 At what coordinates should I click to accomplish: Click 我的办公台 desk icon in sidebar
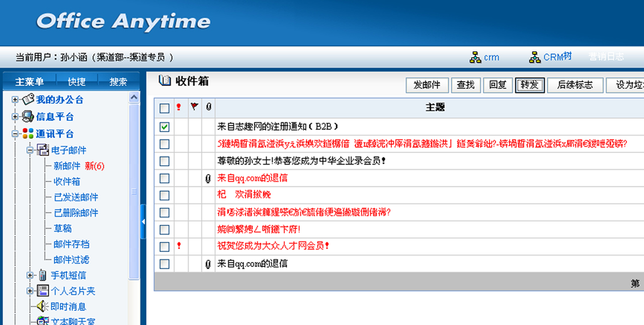coord(28,99)
